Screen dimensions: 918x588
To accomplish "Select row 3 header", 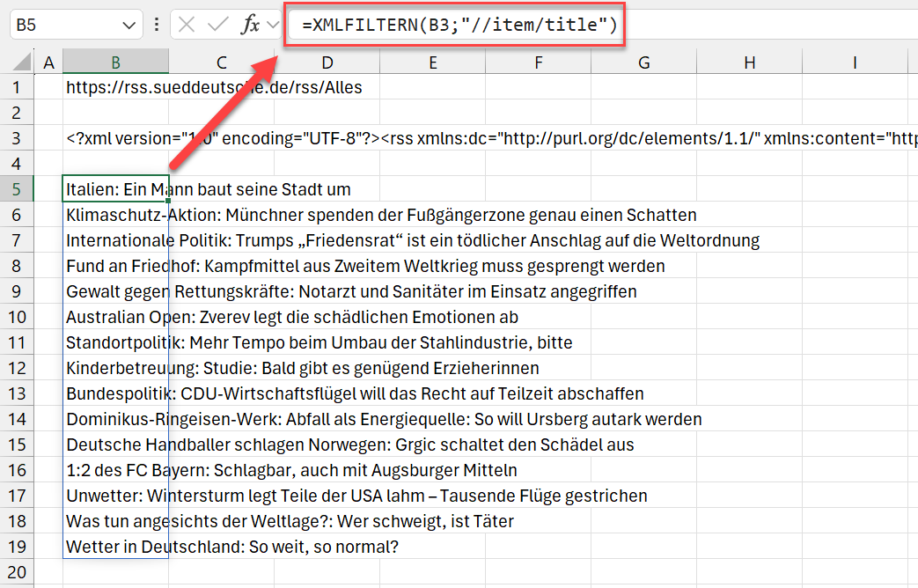I will click(x=16, y=138).
